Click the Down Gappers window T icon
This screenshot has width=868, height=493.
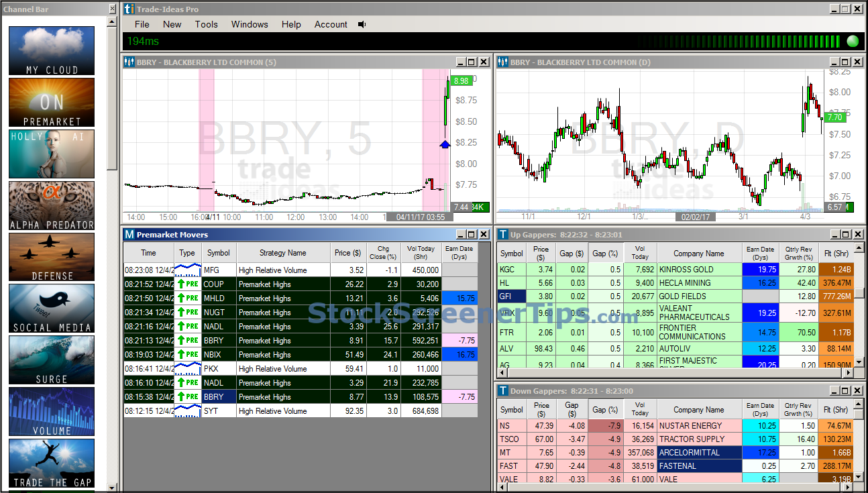click(503, 390)
